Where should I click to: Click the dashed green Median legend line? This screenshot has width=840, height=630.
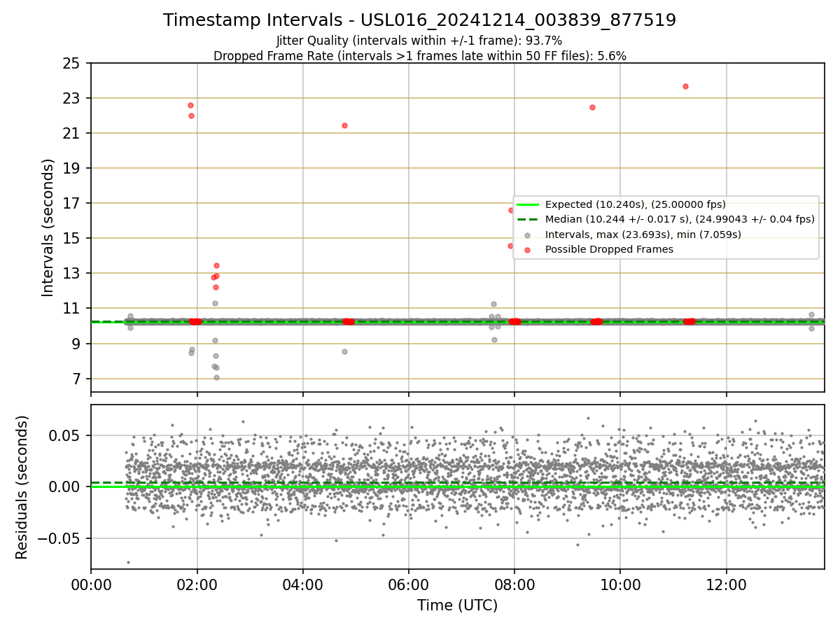528,219
